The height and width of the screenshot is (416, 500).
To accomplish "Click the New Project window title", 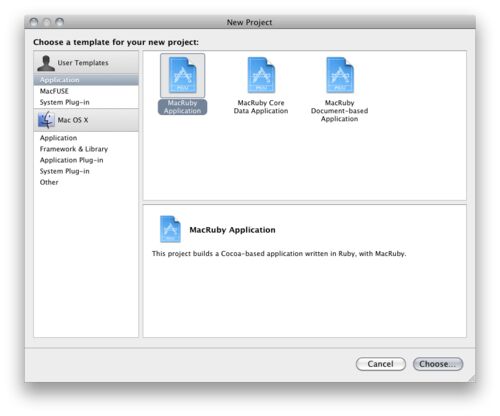I will 249,22.
